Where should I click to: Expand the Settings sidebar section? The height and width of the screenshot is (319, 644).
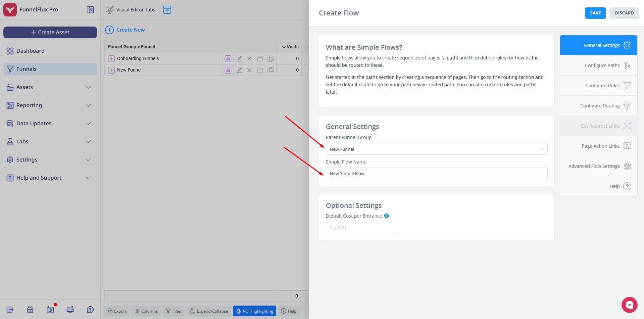50,160
